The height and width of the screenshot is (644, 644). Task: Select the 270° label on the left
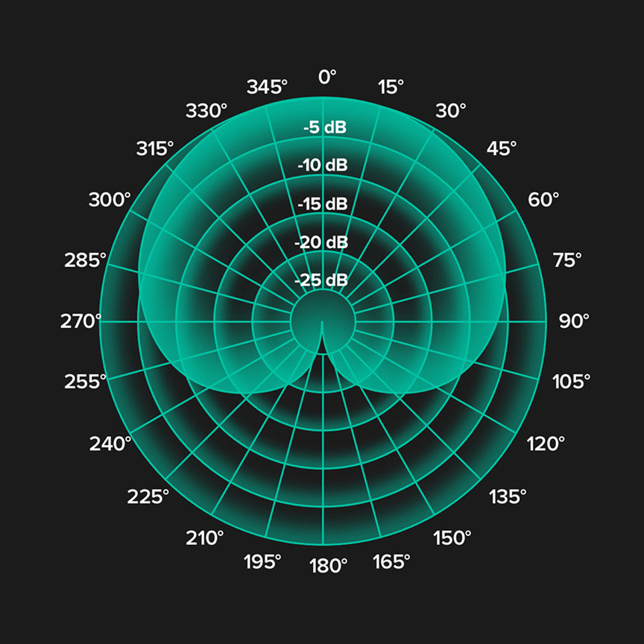80,321
